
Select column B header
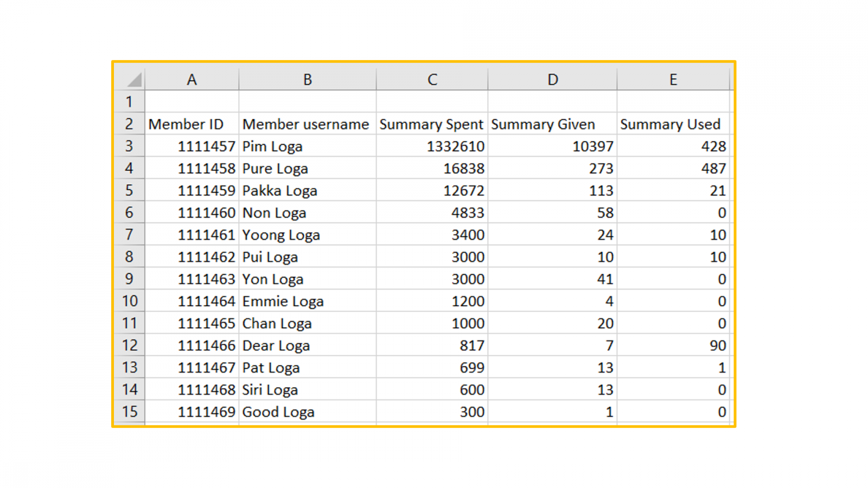307,79
